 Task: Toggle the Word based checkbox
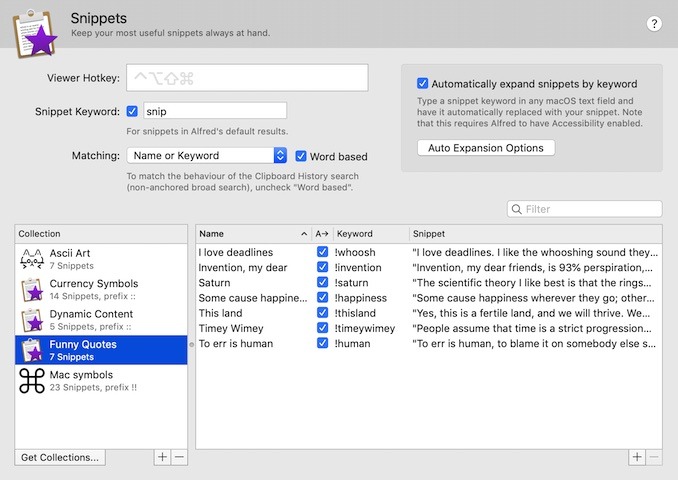point(301,156)
